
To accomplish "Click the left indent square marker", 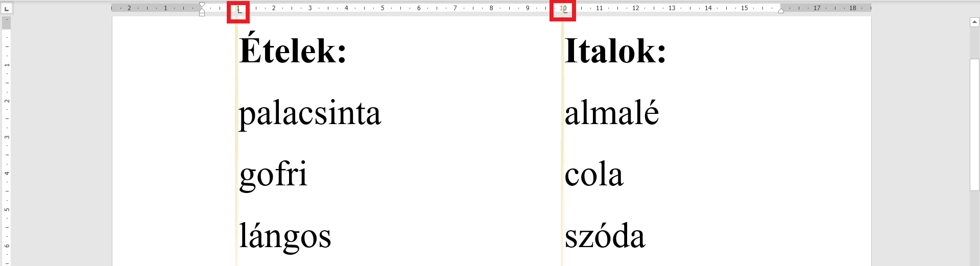I will [x=202, y=14].
